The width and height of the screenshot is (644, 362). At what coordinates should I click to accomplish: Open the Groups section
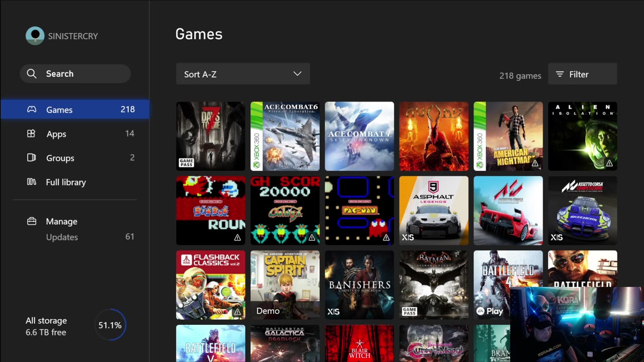[75, 158]
